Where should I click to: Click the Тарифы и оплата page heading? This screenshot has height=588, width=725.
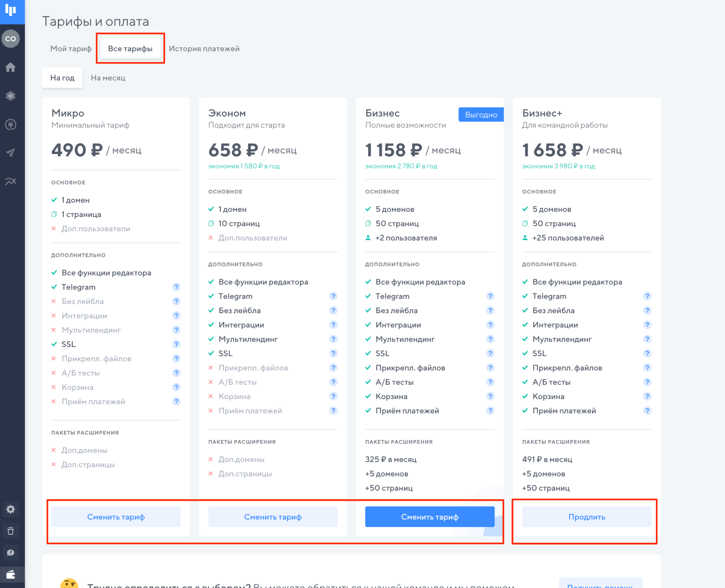(95, 22)
